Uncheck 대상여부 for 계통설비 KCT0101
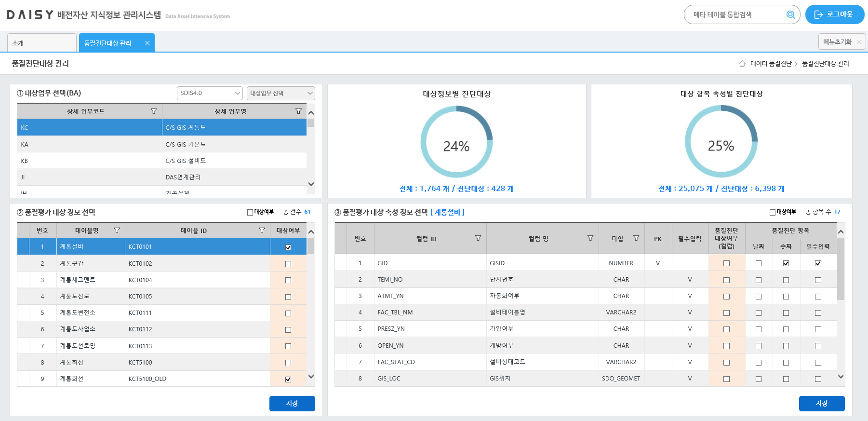 pyautogui.click(x=288, y=247)
